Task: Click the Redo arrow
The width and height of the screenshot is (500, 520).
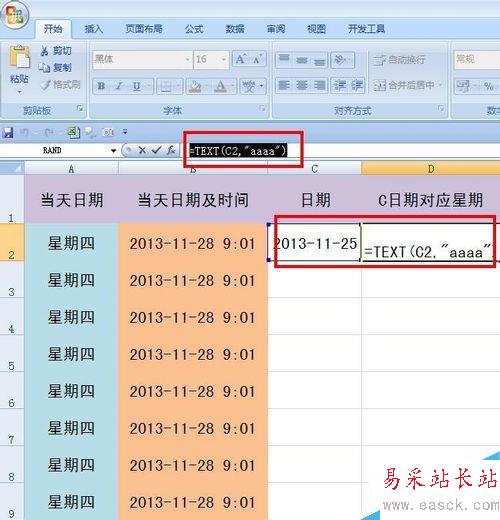Action: pos(49,132)
